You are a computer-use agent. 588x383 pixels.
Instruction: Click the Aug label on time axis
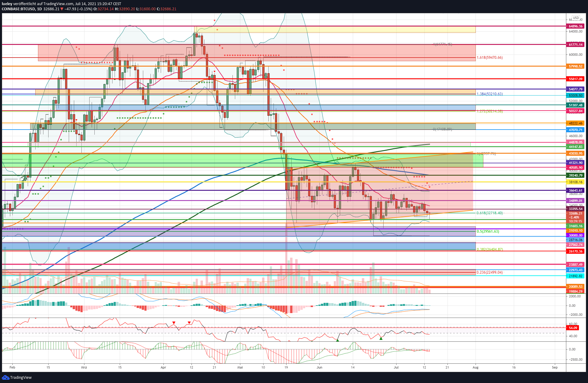point(476,367)
